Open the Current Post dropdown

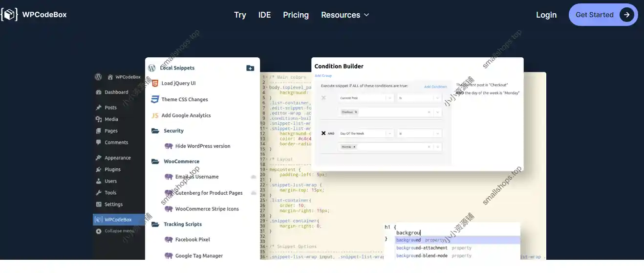(366, 98)
